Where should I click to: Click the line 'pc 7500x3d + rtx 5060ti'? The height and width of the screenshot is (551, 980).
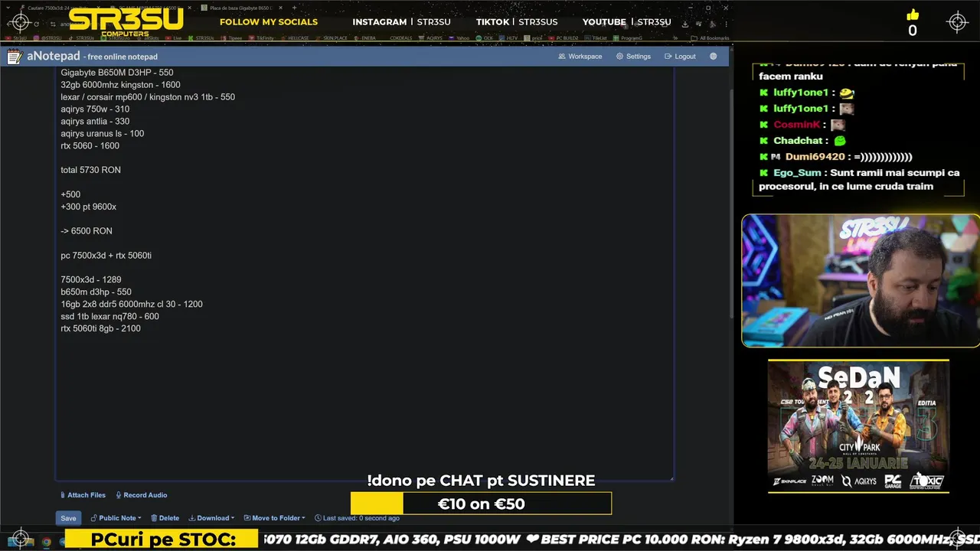pyautogui.click(x=106, y=256)
